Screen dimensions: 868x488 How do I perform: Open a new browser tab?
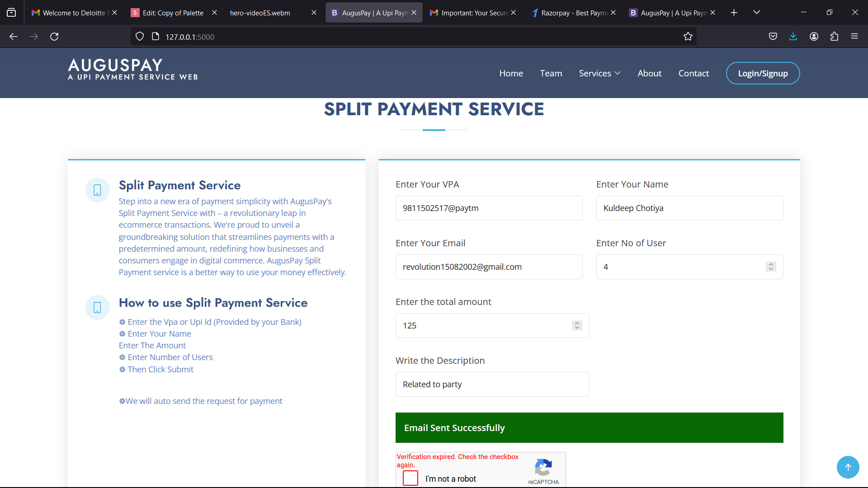point(734,13)
